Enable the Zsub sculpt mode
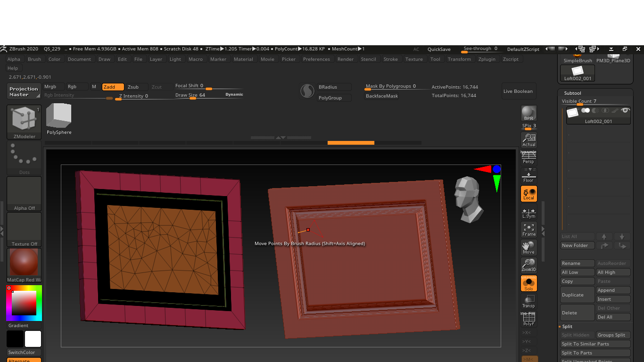The width and height of the screenshot is (644, 362). 133,87
